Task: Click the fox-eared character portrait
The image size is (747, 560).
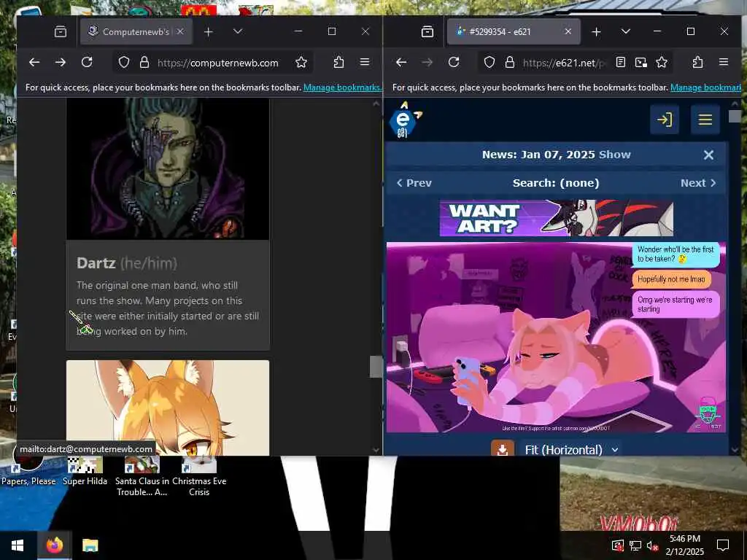Action: tap(168, 408)
